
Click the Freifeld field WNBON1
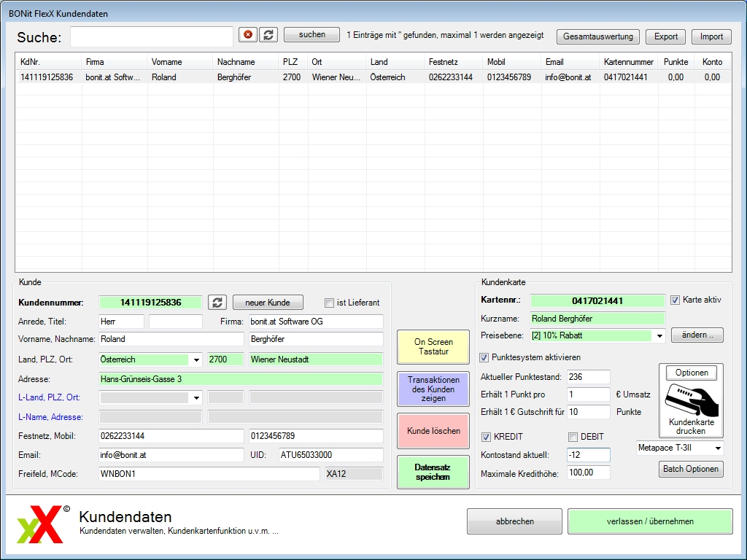pos(209,474)
